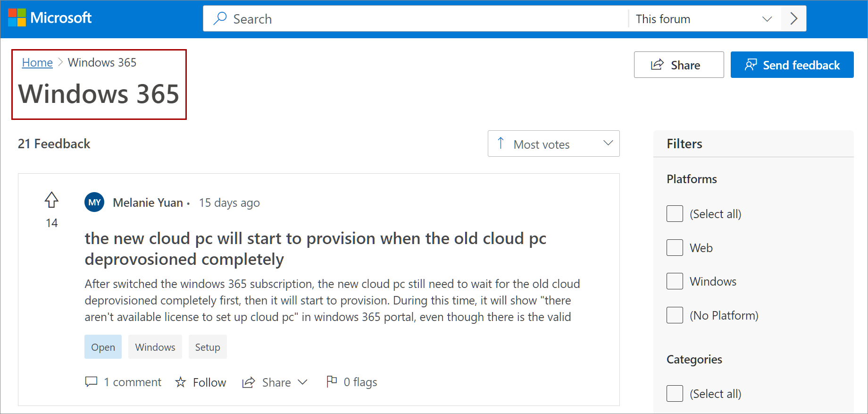View the 1 comment link
The width and height of the screenshot is (868, 414).
click(133, 382)
